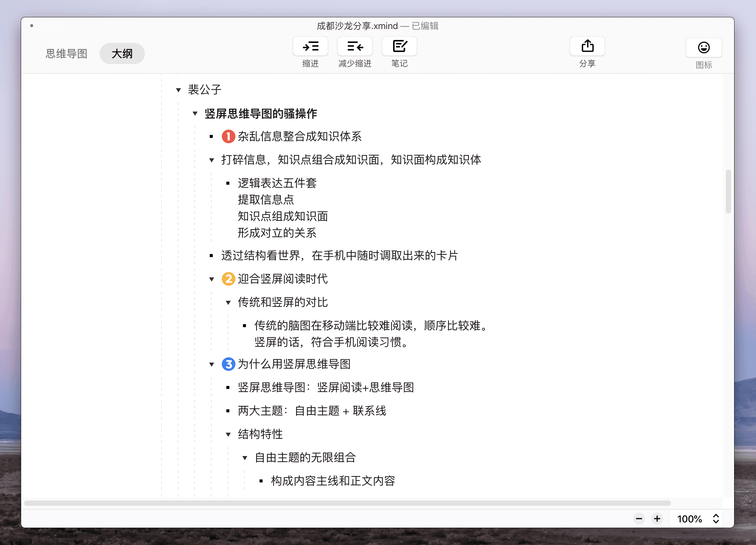Click the orange number 2 marker icon
Viewport: 756px width, 545px height.
228,279
